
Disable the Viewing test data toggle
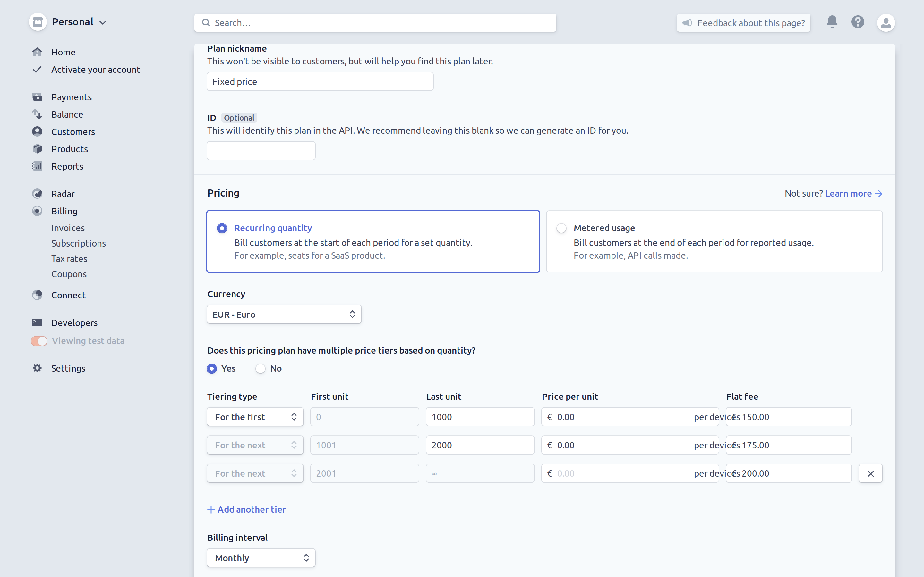39,341
